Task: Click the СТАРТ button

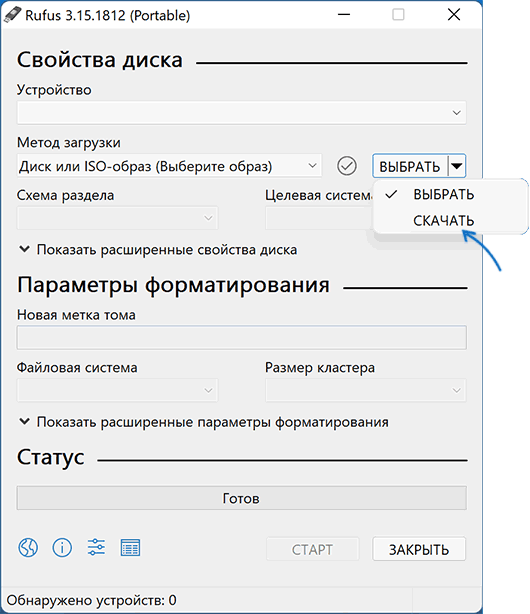Action: tap(313, 549)
